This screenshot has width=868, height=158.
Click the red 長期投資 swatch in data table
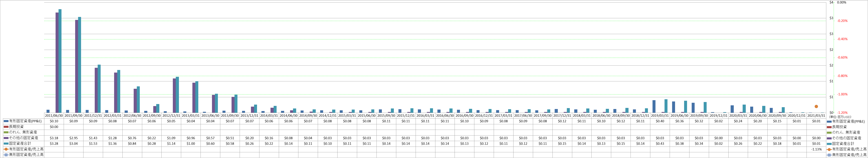[6, 127]
